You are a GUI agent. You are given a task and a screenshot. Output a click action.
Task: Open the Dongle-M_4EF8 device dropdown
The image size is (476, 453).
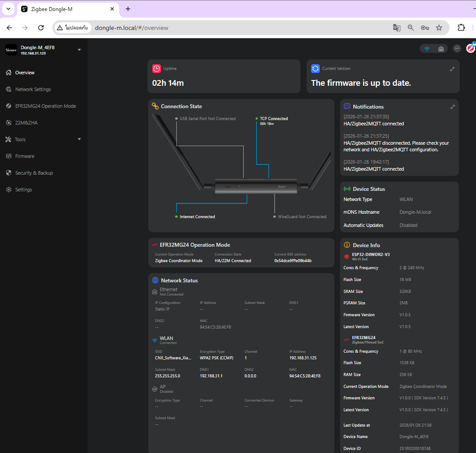(79, 50)
